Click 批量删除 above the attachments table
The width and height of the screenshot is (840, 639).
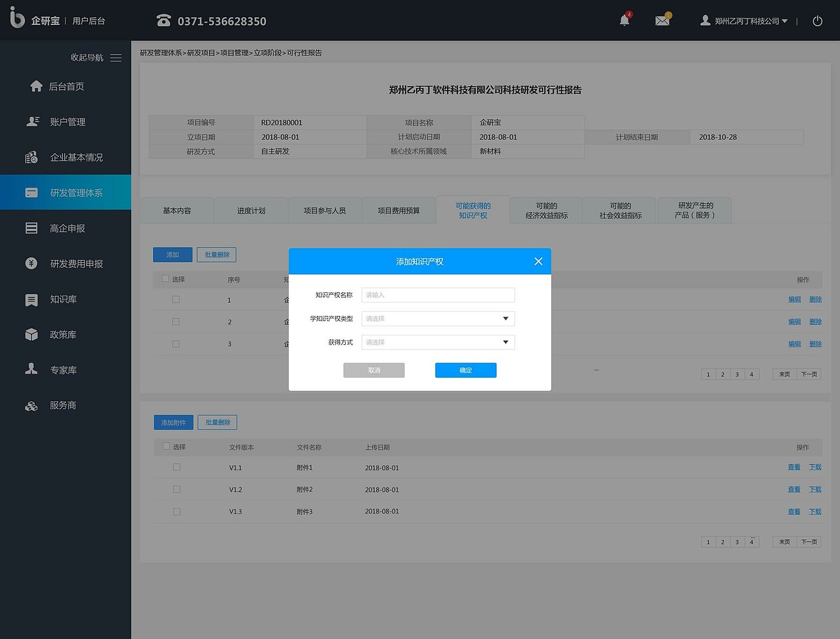(218, 422)
